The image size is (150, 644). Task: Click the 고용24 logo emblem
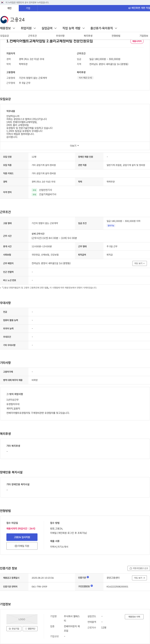[5, 19]
